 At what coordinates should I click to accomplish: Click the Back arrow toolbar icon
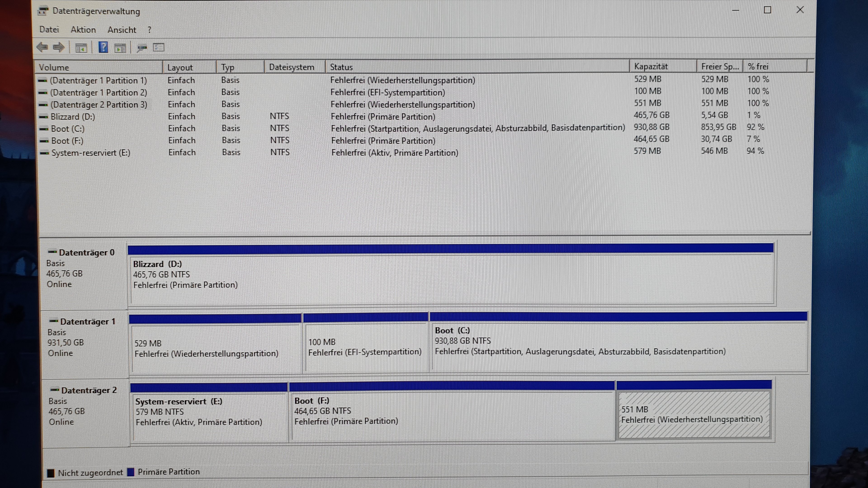click(42, 47)
